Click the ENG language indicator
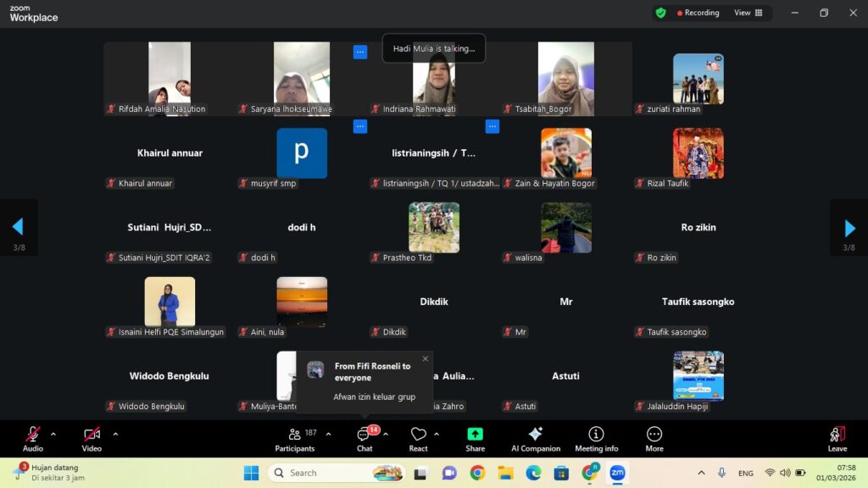868x488 pixels. pyautogui.click(x=746, y=473)
